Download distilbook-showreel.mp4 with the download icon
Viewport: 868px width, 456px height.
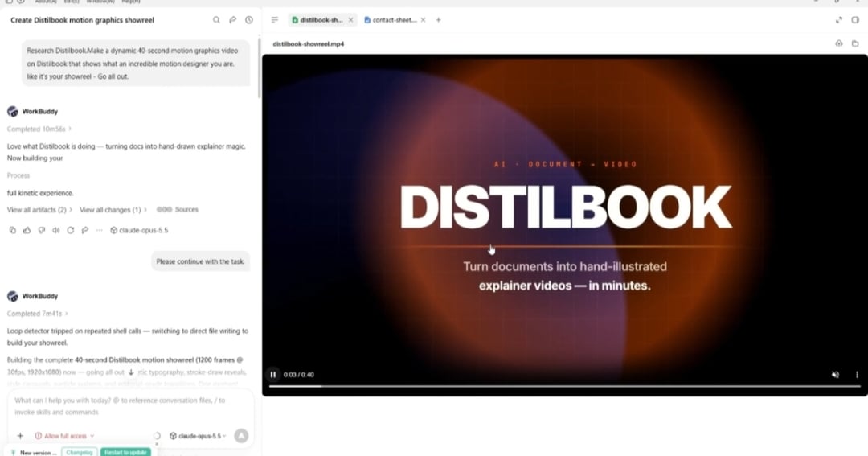838,43
